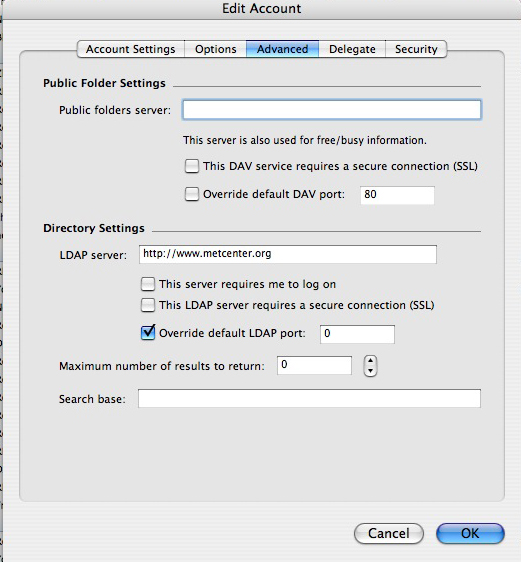521x562 pixels.
Task: Click the free/busy information note text
Action: coord(305,140)
